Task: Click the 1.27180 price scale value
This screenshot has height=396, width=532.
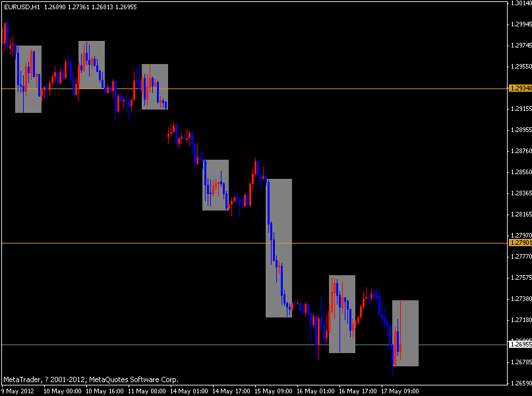Action: pos(521,320)
